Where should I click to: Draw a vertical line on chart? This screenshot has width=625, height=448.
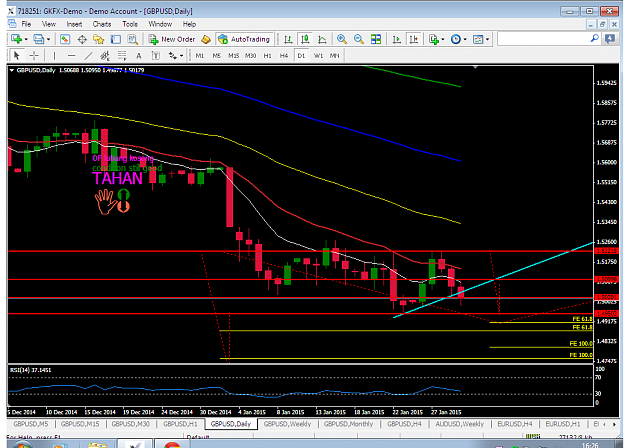pos(54,55)
